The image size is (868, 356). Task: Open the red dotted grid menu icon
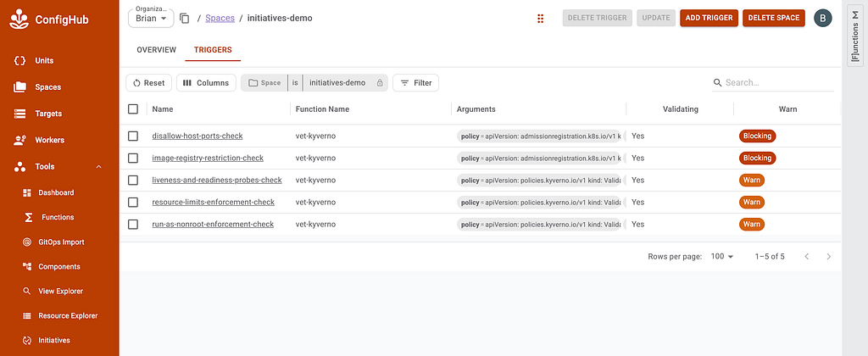pyautogui.click(x=540, y=19)
